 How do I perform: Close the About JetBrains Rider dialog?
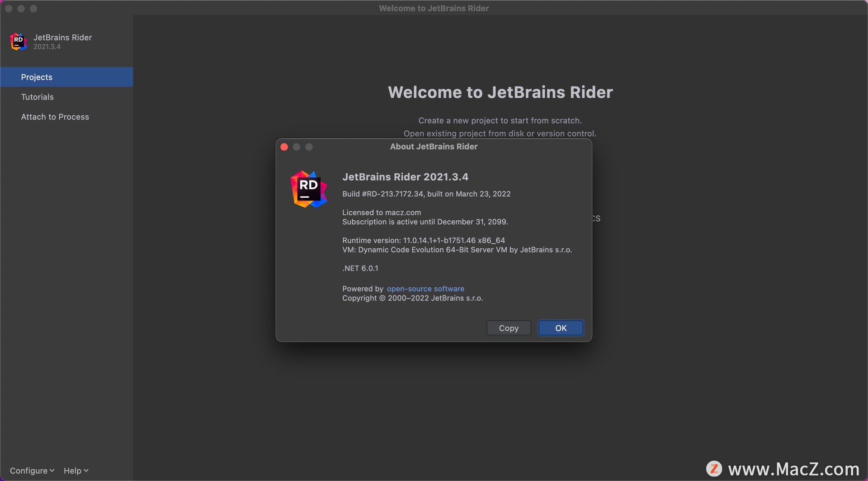tap(284, 147)
